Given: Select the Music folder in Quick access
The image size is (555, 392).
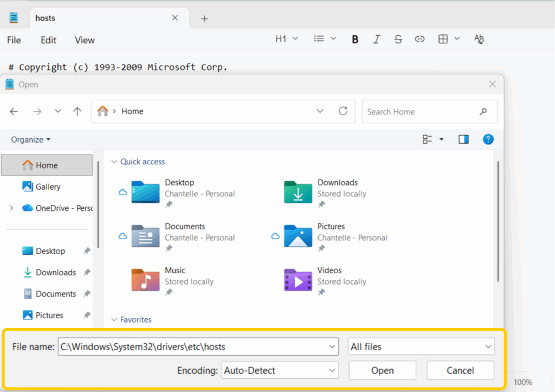Looking at the screenshot, I should coord(173,281).
